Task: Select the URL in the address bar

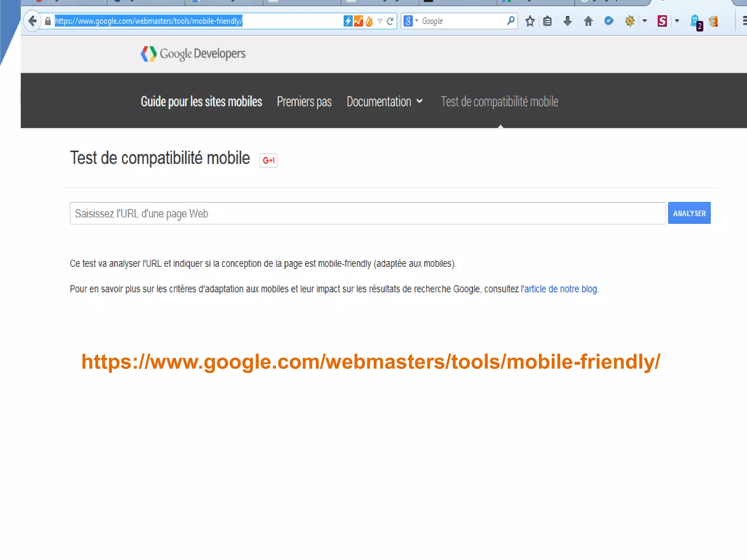Action: click(x=148, y=21)
